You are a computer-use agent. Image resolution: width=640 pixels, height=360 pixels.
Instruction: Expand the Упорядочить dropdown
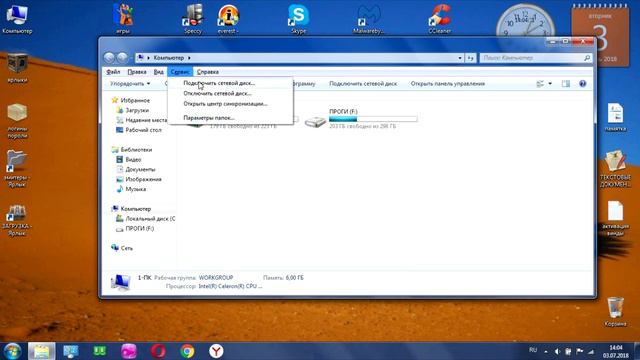tap(130, 84)
